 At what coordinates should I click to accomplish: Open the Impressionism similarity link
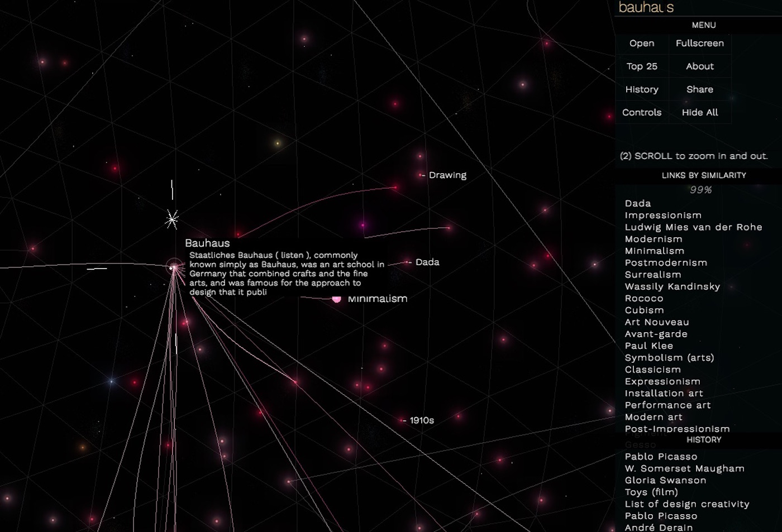click(663, 215)
